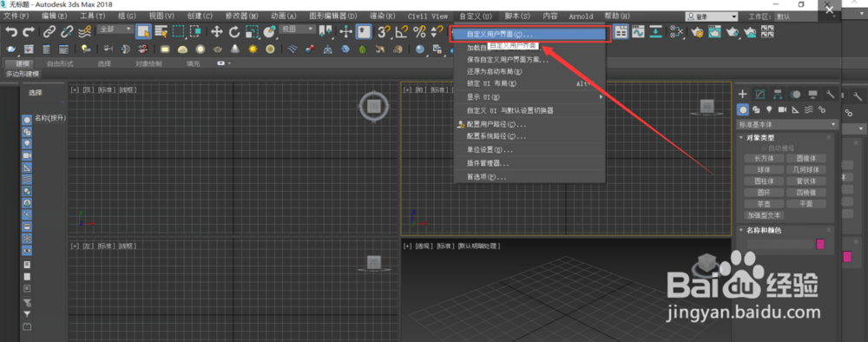The image size is (868, 342).
Task: Click the magenta object color swatch
Action: (x=820, y=244)
